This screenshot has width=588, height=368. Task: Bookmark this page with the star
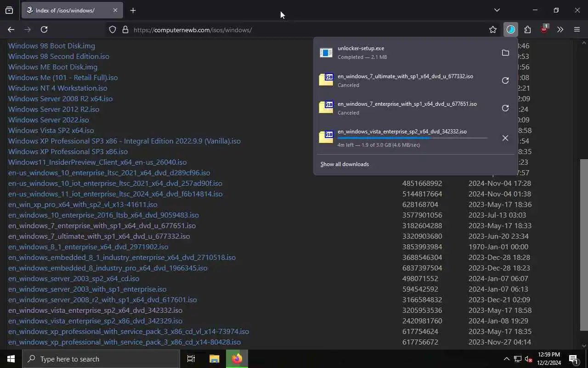[x=493, y=29]
